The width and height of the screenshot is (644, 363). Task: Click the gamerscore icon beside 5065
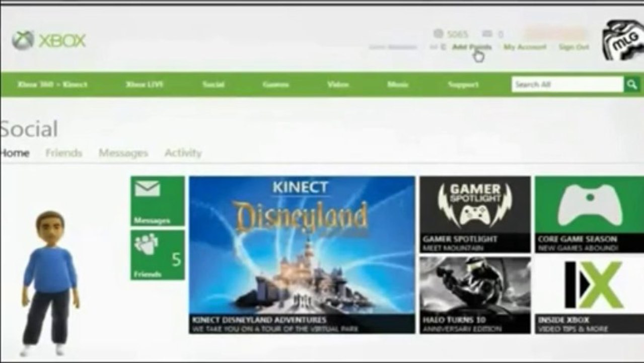pos(438,34)
